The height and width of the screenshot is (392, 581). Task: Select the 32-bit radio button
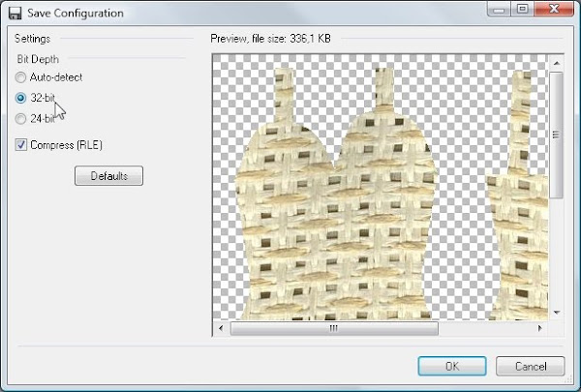(20, 98)
